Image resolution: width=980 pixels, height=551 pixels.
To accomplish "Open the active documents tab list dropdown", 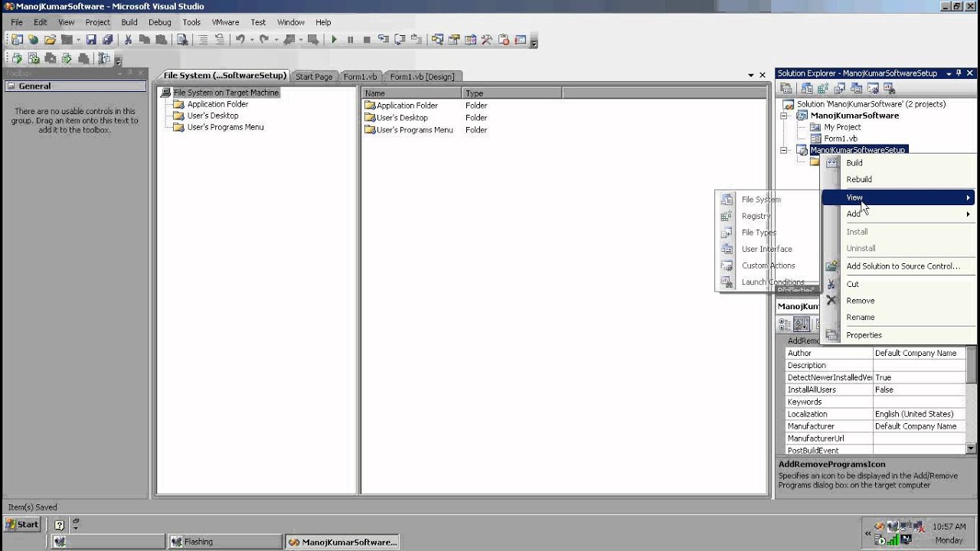I will click(x=751, y=76).
